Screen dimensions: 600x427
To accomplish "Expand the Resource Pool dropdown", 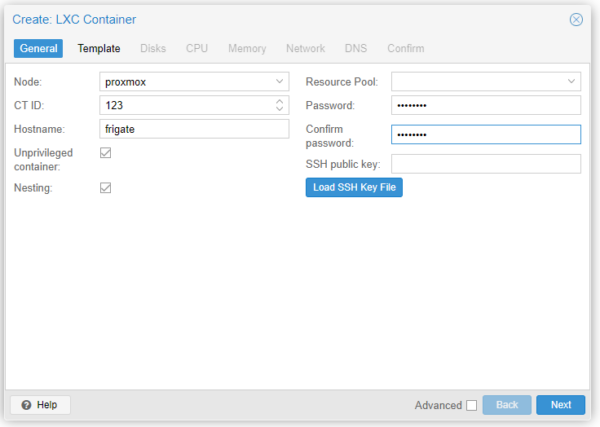I will pos(571,82).
